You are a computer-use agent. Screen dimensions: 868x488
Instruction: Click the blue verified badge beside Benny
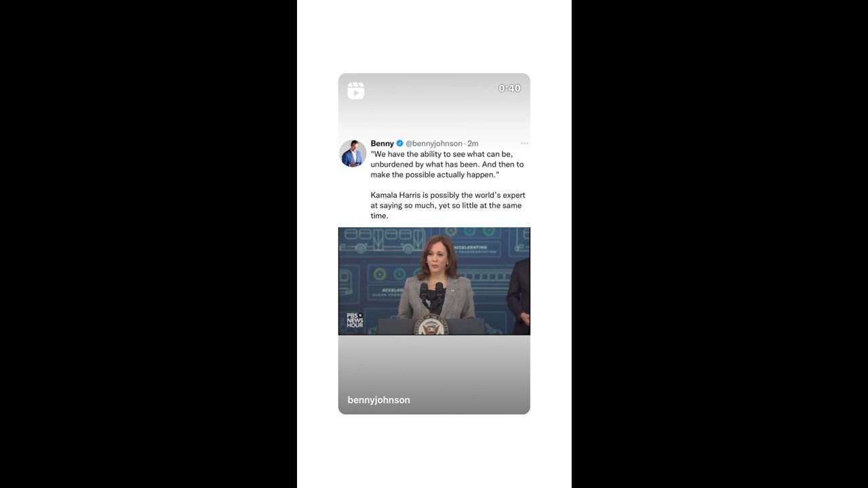pyautogui.click(x=400, y=144)
